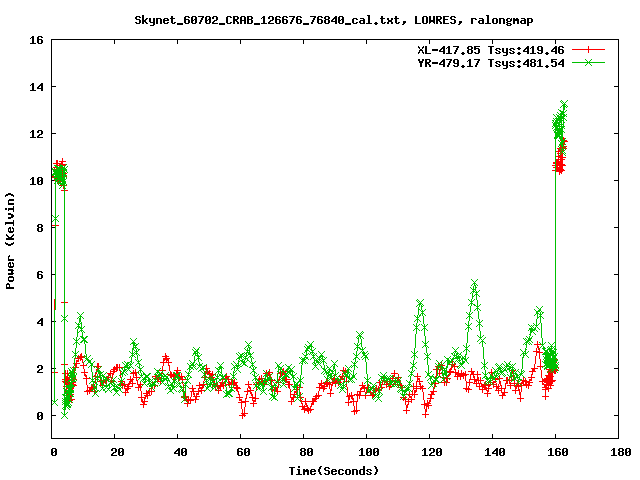Select the YR-479.17 Tsys:481.54 legend label
This screenshot has width=640, height=480.
[491, 63]
